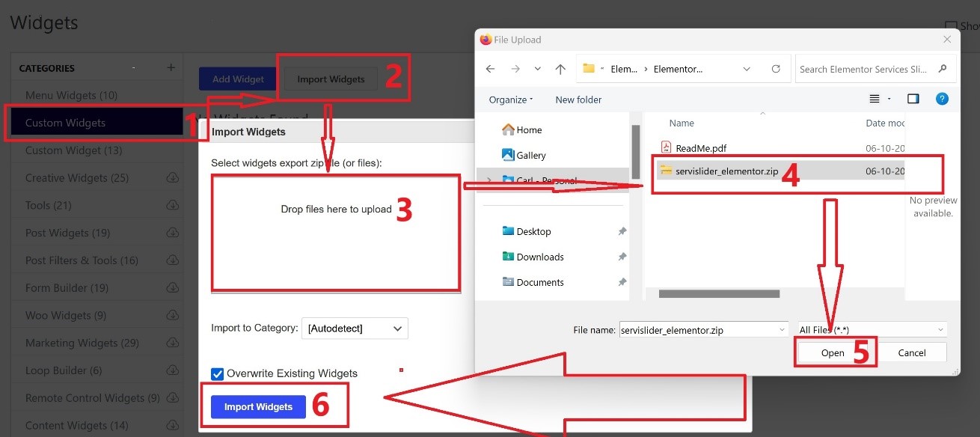Click the back arrow in File Upload dialog
This screenshot has height=437, width=980.
490,69
